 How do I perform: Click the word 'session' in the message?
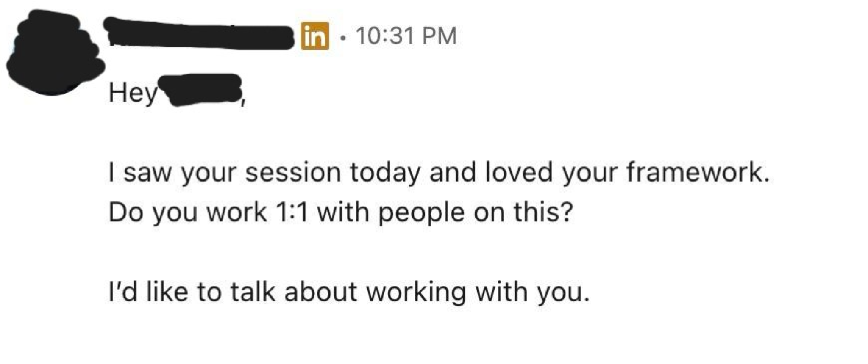(293, 173)
